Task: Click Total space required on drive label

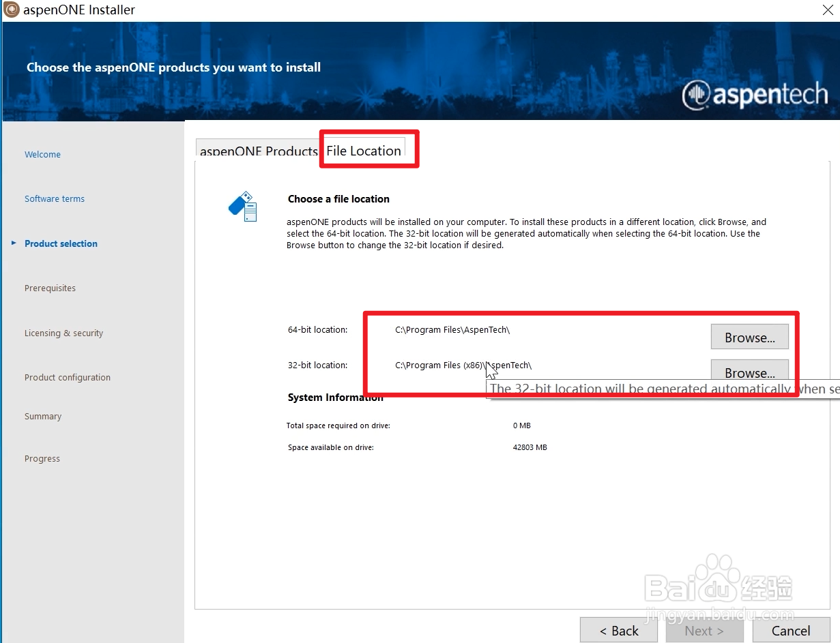Action: pos(338,425)
